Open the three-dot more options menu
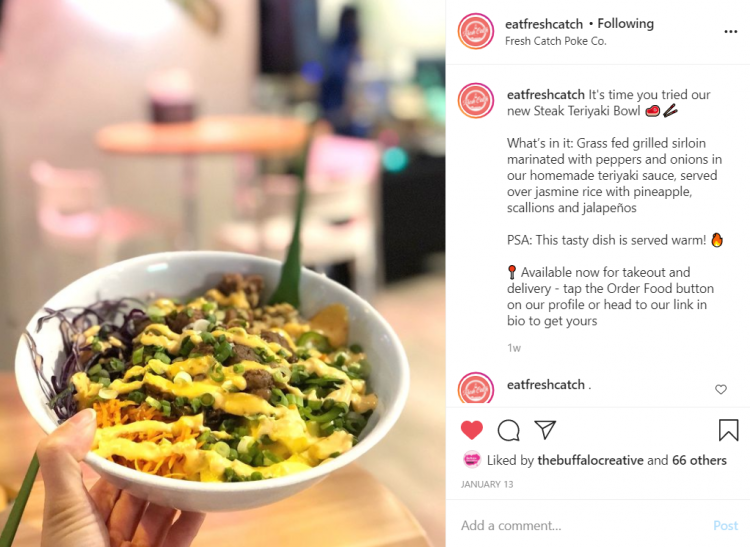Viewport: 750px width, 547px height. [730, 32]
